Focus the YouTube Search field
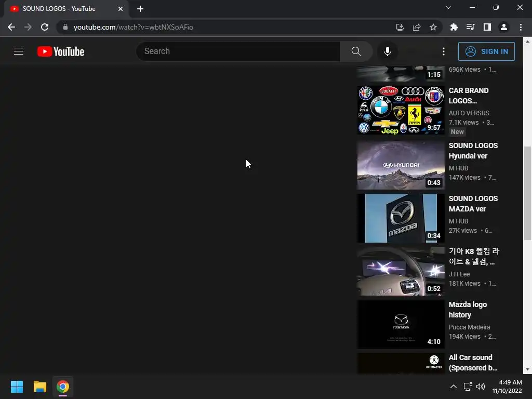 tap(238, 51)
